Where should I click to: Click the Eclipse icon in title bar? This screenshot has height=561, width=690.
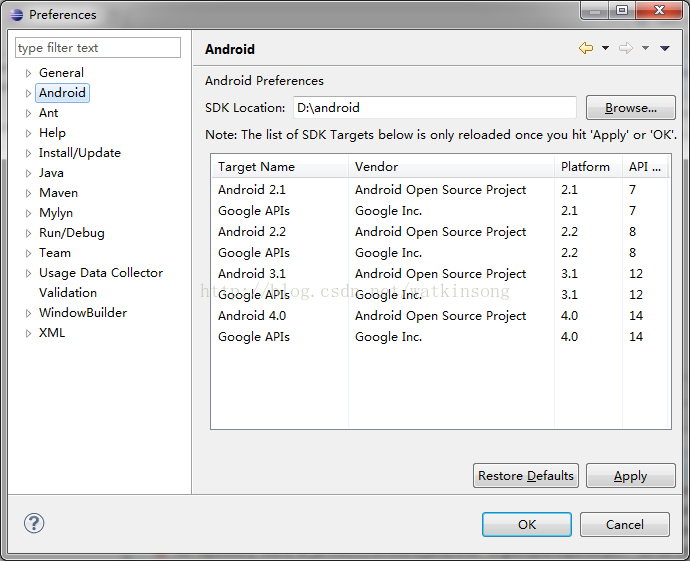point(17,15)
